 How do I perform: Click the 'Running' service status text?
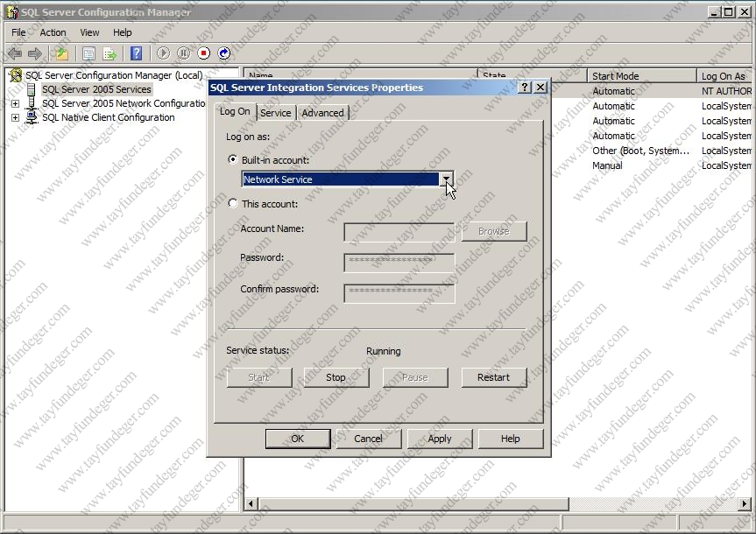[x=384, y=351]
